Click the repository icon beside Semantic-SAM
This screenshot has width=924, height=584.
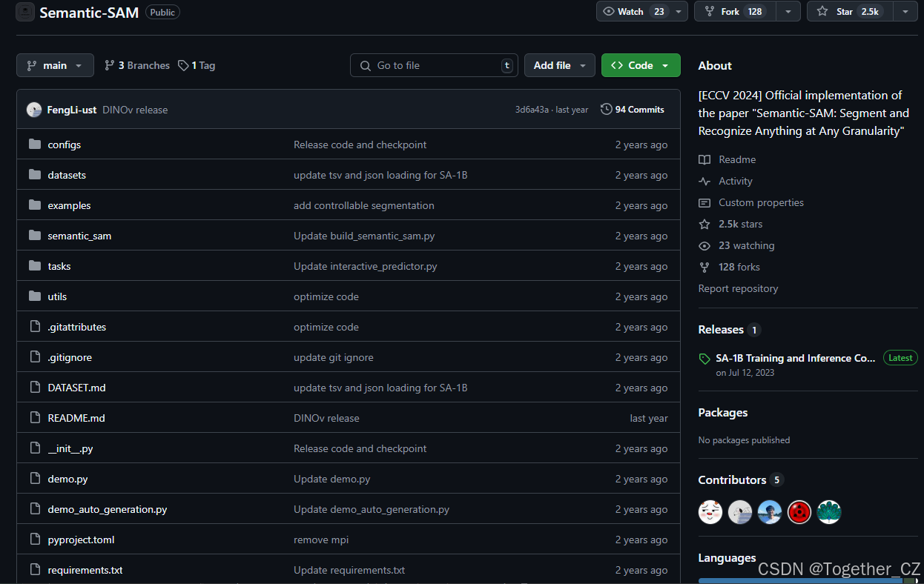tap(25, 12)
